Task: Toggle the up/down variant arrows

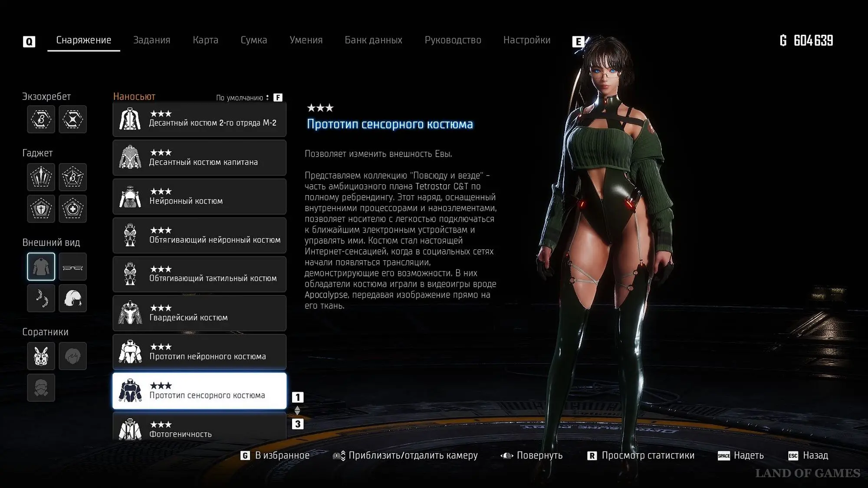Action: (x=297, y=410)
